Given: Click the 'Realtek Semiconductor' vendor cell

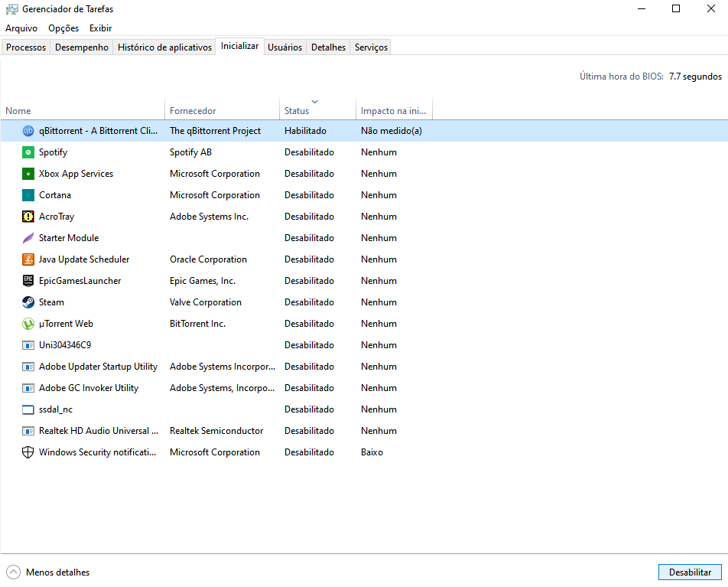Looking at the screenshot, I should click(216, 431).
